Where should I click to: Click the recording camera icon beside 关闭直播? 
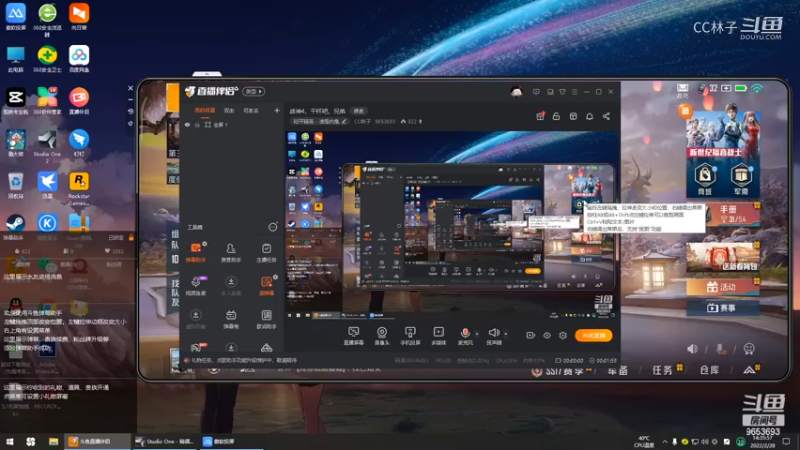click(531, 335)
